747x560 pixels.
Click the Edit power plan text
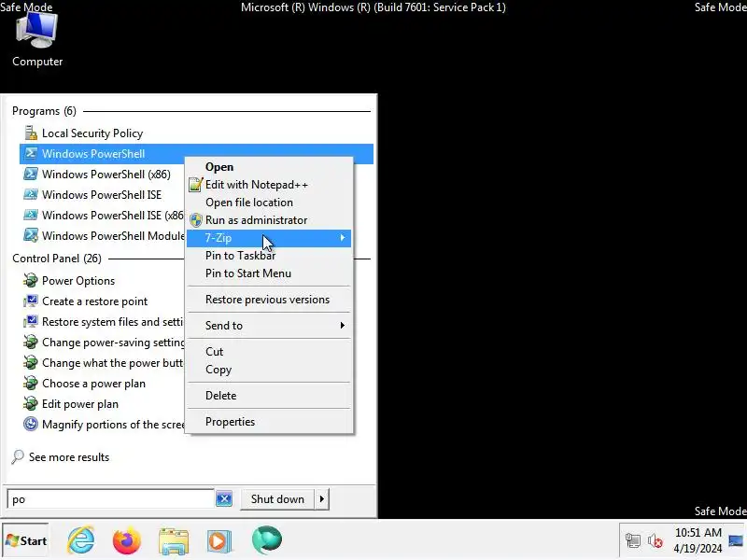(x=80, y=404)
